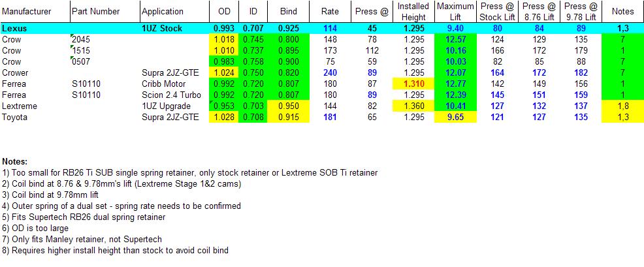Image resolution: width=644 pixels, height=267 pixels.
Task: Select the Maximum Lift column header
Action: (455, 12)
